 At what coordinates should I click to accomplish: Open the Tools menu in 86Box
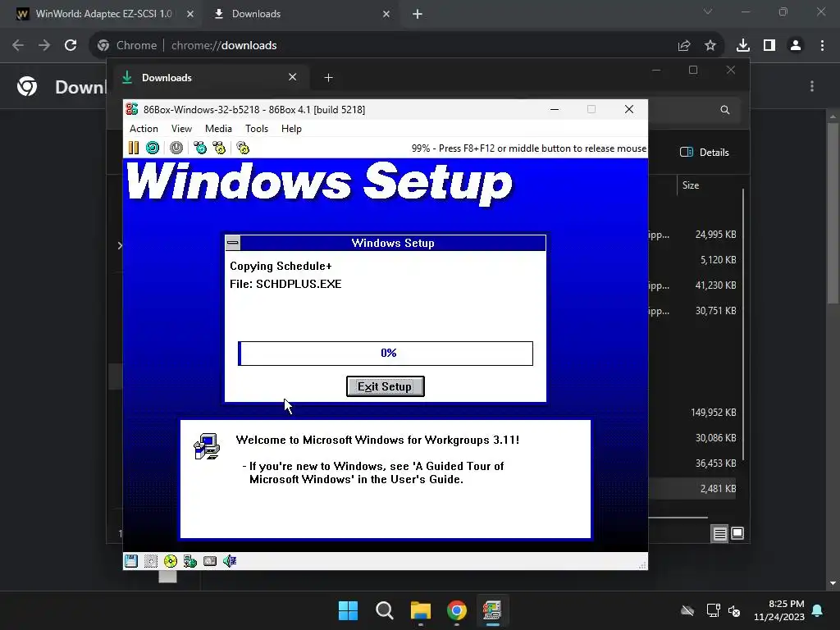pyautogui.click(x=257, y=129)
